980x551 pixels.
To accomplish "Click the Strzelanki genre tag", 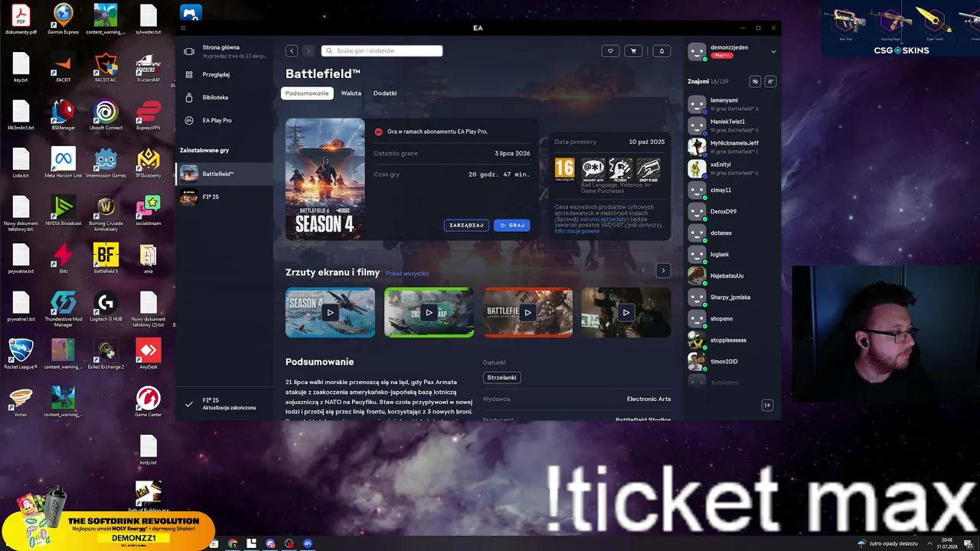I will point(502,377).
